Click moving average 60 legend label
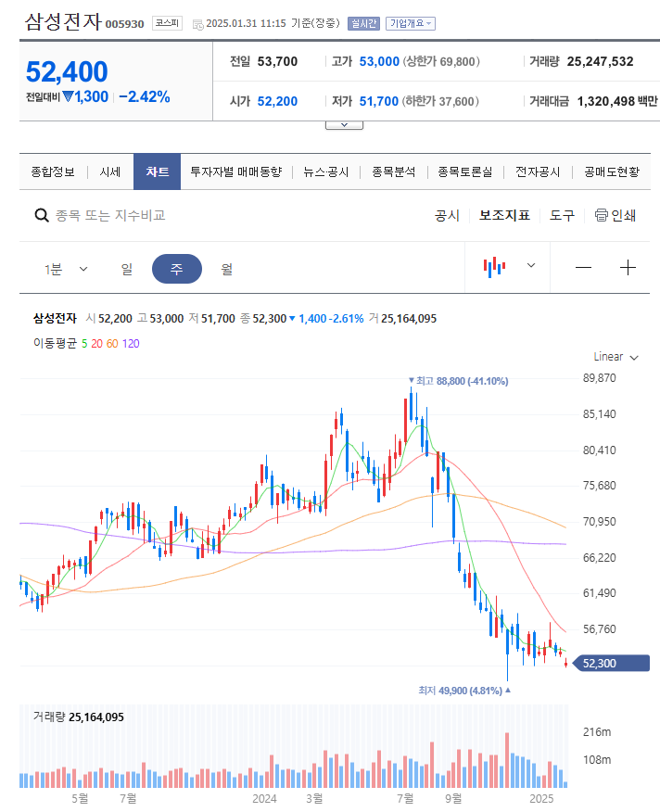Image resolution: width=660 pixels, height=812 pixels. point(112,343)
